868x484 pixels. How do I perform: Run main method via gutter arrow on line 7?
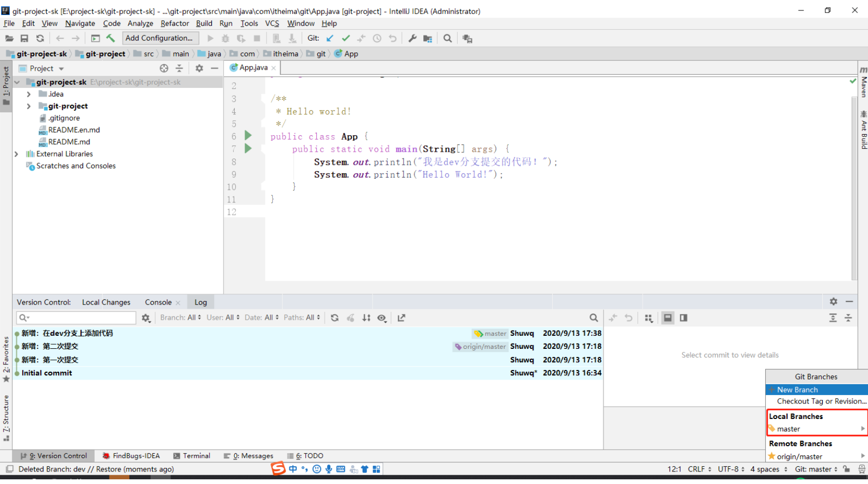click(x=248, y=148)
